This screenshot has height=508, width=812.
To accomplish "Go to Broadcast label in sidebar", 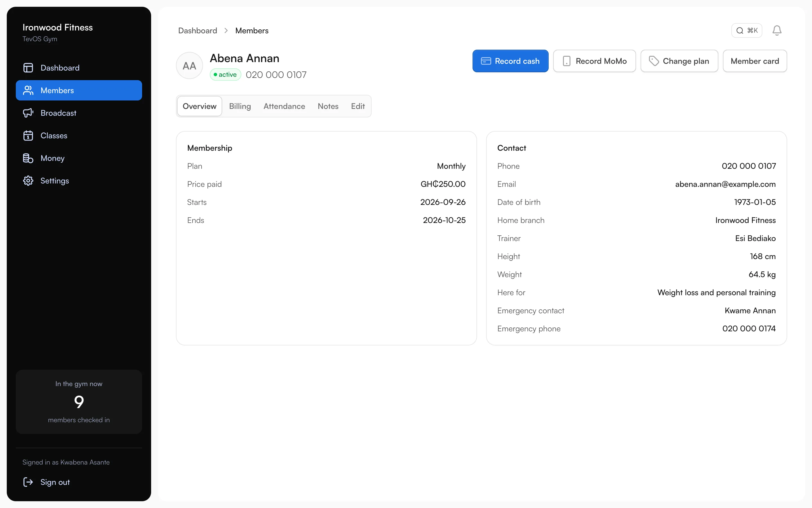I will point(58,113).
